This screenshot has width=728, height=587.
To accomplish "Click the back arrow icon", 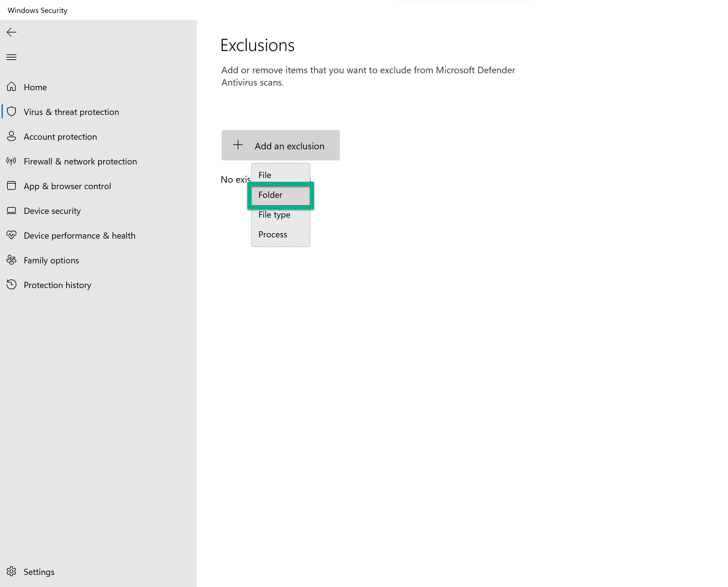I will (11, 32).
